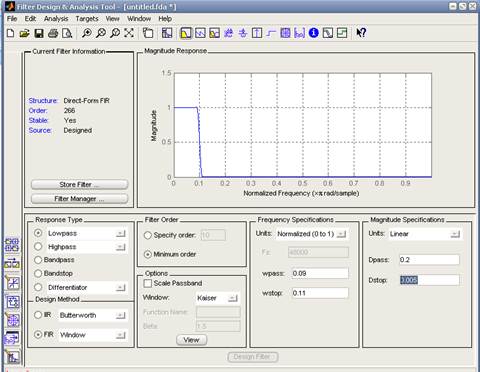The width and height of the screenshot is (480, 372).
Task: Show Filter Information with the blue i icon
Action: coord(314,33)
